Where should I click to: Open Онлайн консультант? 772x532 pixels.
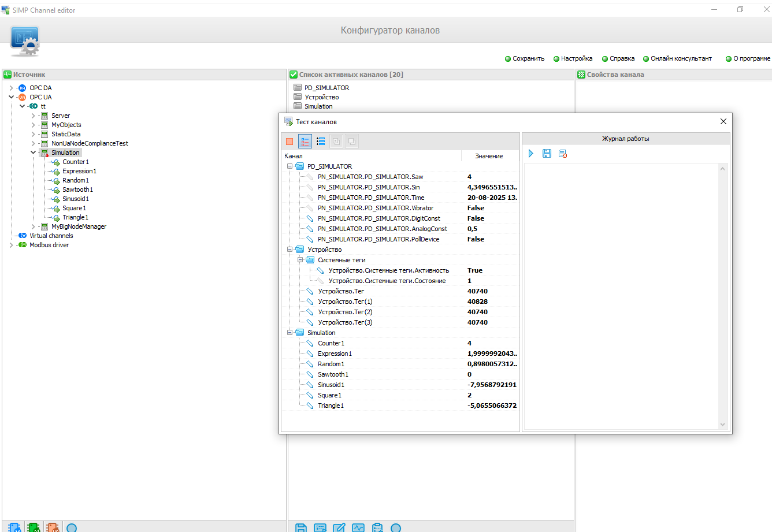(678, 58)
